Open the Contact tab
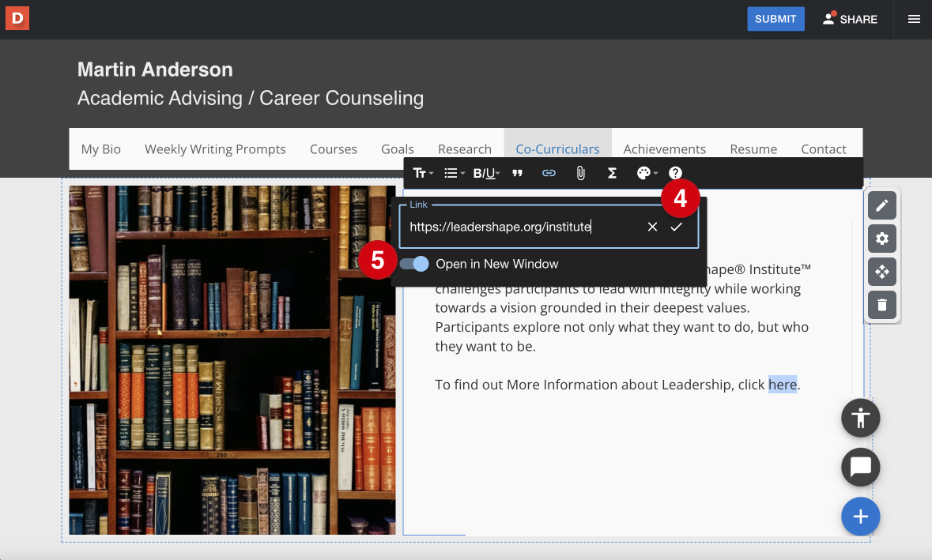 click(x=824, y=149)
